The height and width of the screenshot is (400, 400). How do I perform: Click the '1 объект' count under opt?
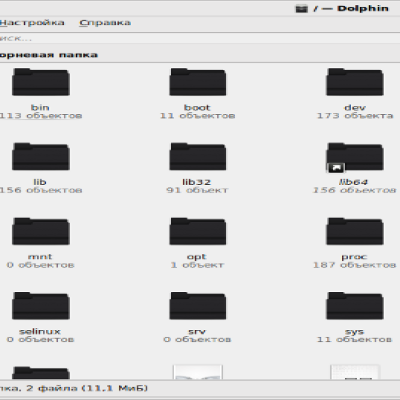click(x=197, y=265)
